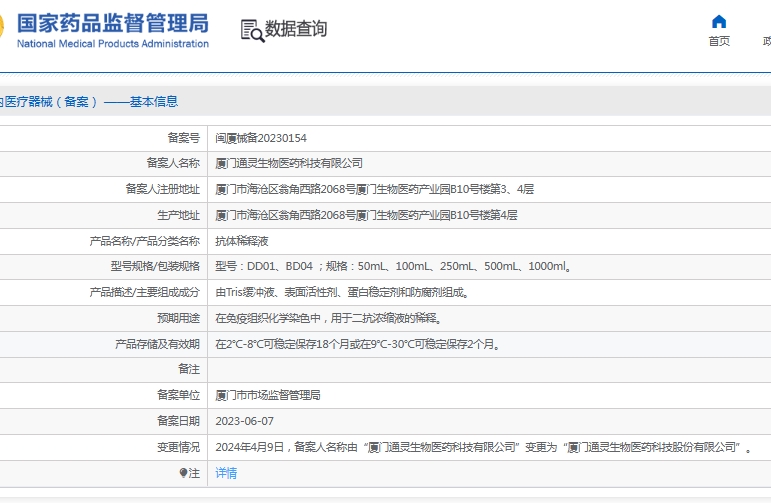Click the 产品存储及有效期 label
The height and width of the screenshot is (503, 771).
tap(157, 344)
